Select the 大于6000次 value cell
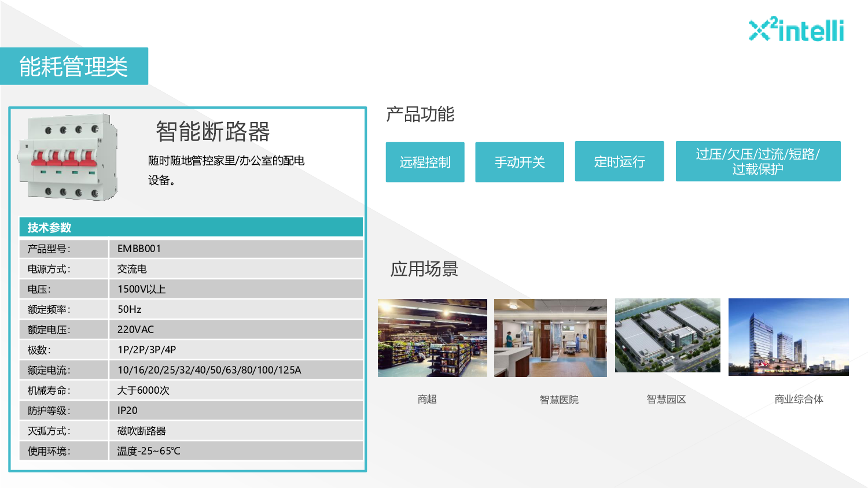868x488 pixels. [x=236, y=390]
